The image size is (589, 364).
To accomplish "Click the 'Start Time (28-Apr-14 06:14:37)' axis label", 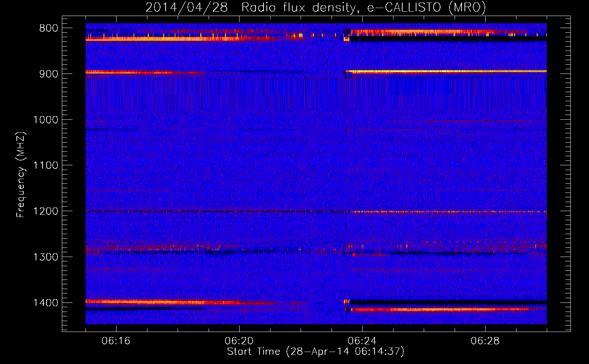I will (316, 352).
